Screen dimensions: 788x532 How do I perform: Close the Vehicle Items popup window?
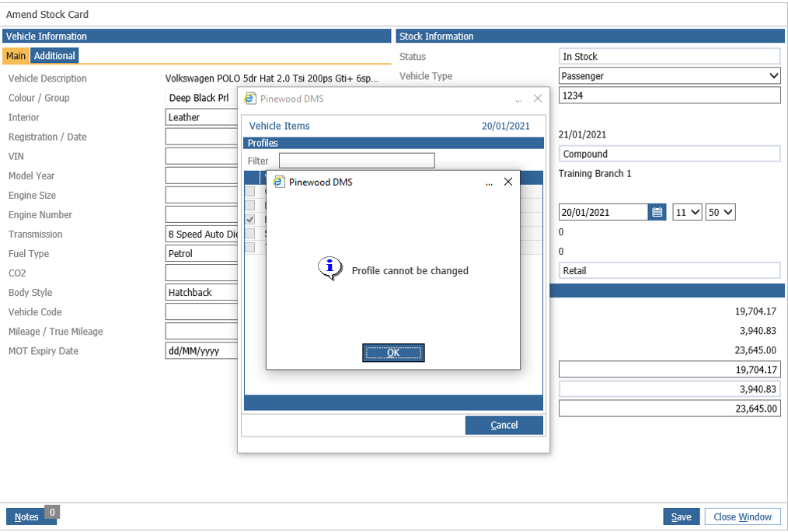pos(538,99)
